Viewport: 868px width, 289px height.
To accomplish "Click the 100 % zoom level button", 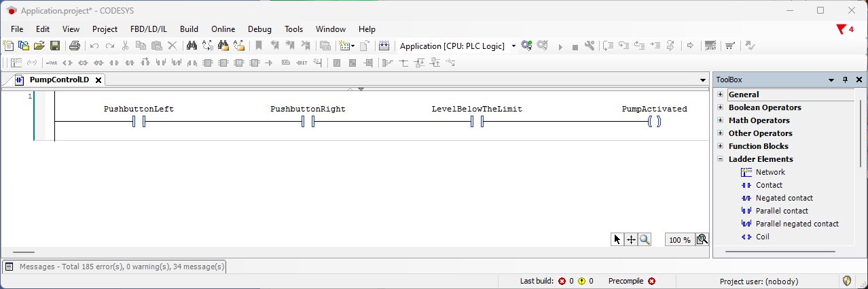I will (679, 240).
